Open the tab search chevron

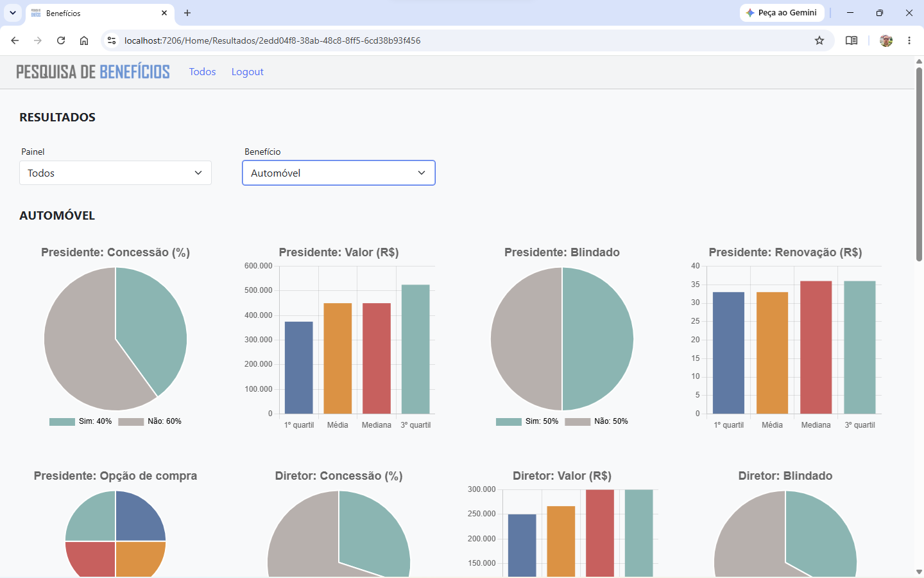[x=13, y=13]
